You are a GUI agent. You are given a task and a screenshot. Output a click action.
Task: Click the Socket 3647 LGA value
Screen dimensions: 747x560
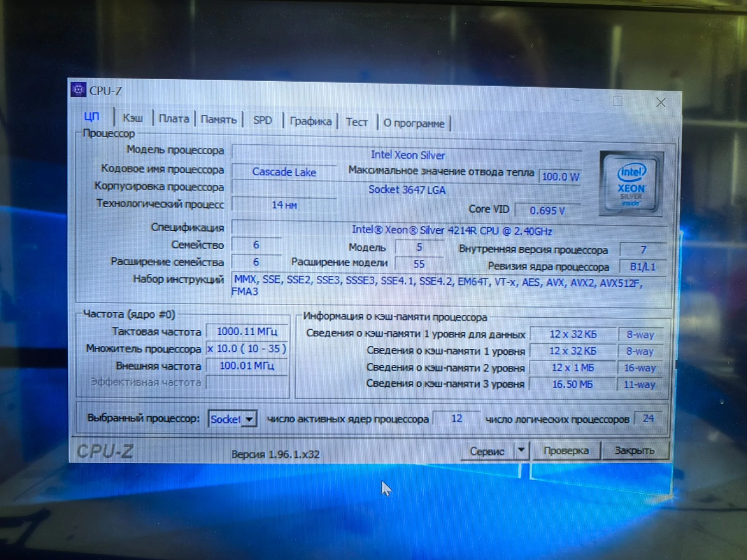click(407, 190)
